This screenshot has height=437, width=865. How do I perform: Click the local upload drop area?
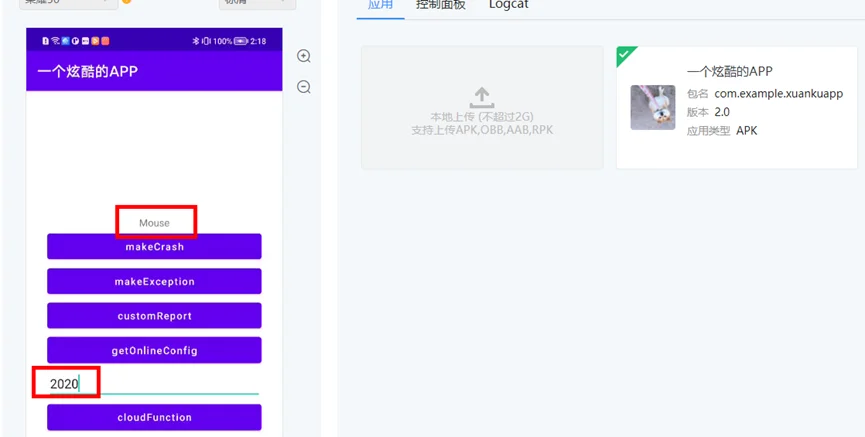(x=482, y=107)
